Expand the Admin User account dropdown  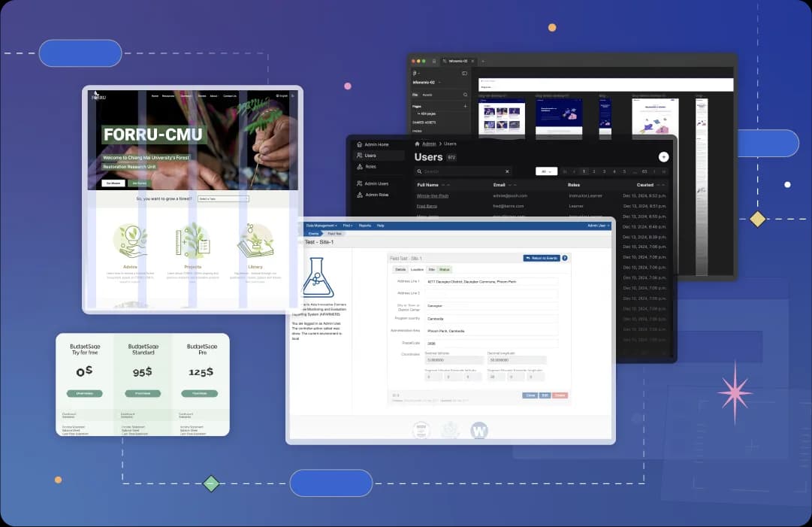point(597,225)
